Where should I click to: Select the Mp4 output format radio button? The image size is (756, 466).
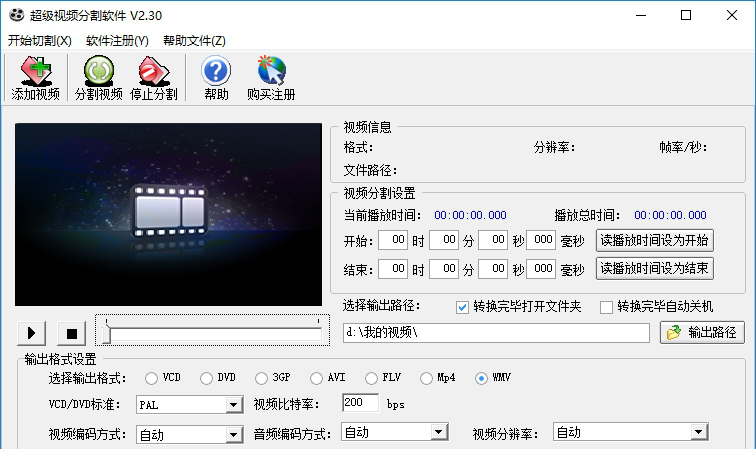pyautogui.click(x=427, y=378)
